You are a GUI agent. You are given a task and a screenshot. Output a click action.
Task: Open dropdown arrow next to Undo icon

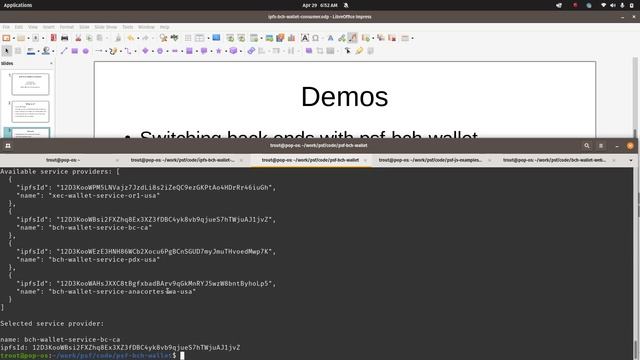coord(138,38)
